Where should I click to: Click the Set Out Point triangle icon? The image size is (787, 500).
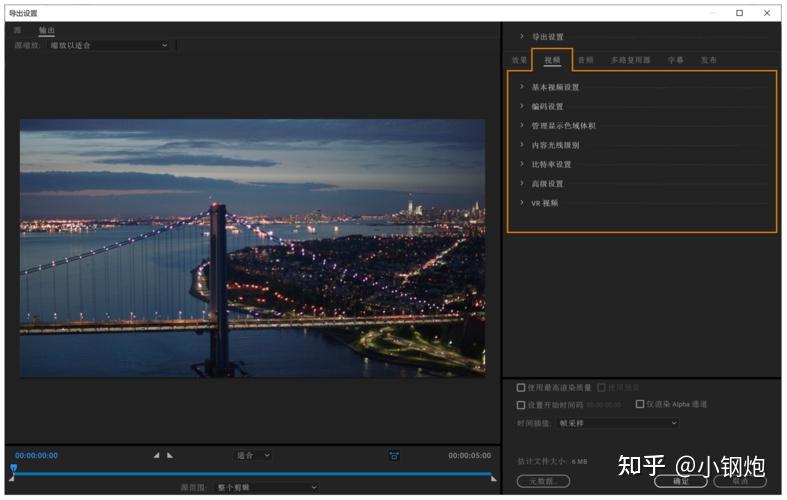point(170,455)
